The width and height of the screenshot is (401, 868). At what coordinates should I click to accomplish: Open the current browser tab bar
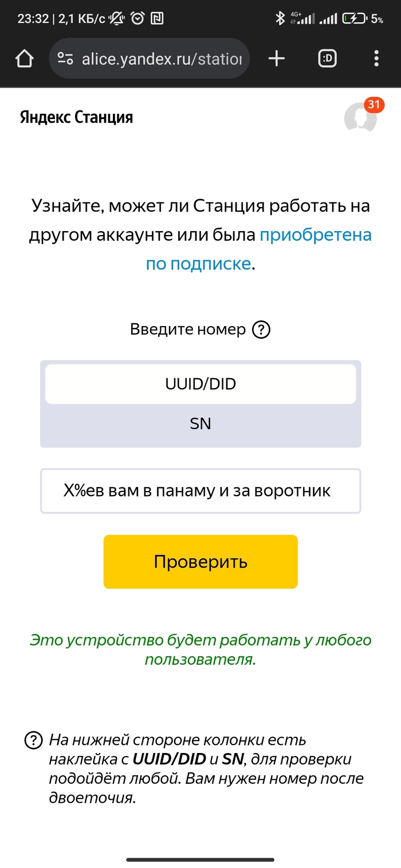[x=327, y=58]
